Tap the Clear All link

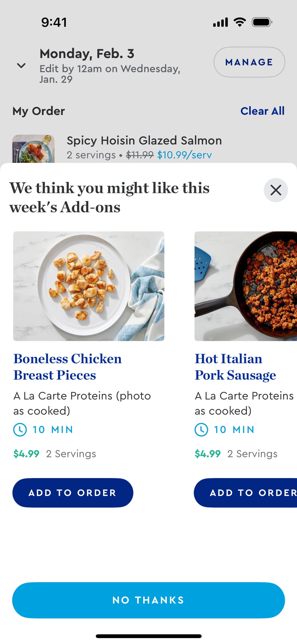point(262,111)
